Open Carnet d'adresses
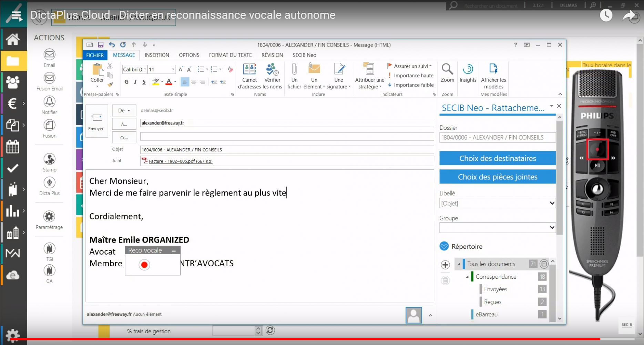 (249, 76)
